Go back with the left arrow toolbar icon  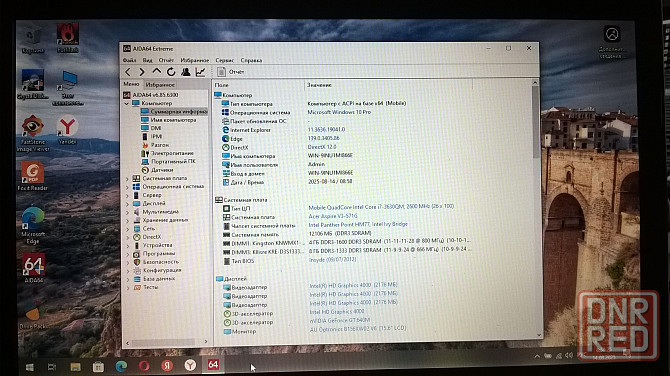(128, 72)
